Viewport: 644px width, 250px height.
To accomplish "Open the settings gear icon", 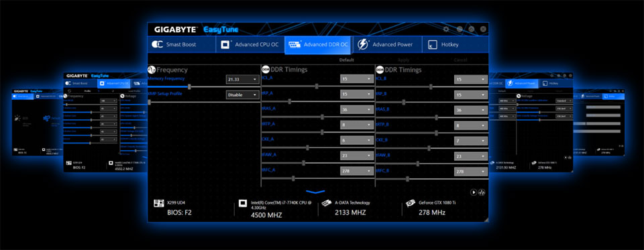I will pyautogui.click(x=447, y=29).
